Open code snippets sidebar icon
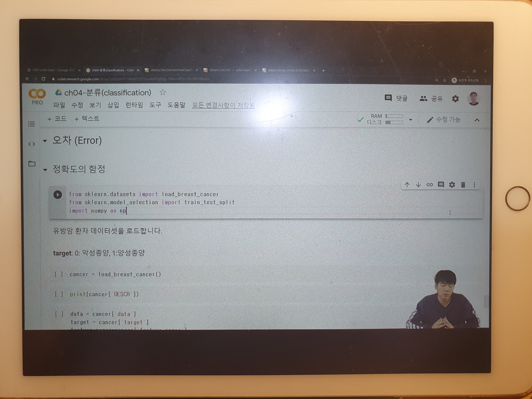 tap(32, 144)
